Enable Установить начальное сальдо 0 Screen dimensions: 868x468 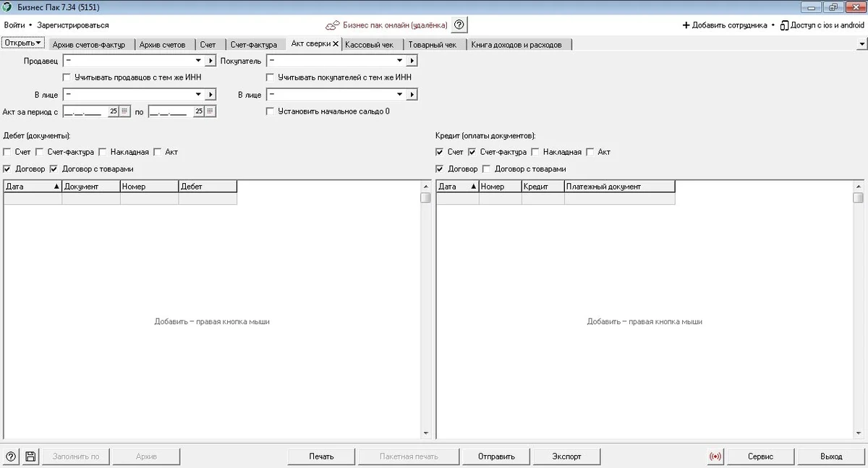tap(271, 111)
